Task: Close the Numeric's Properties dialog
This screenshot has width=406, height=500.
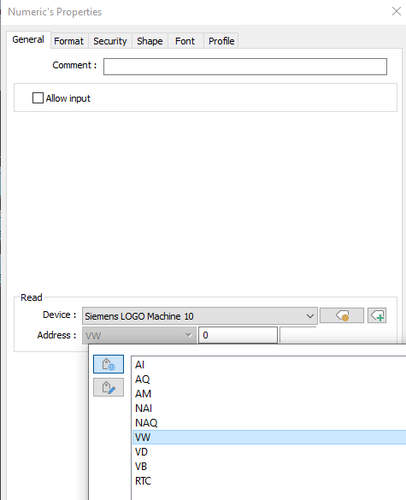Action: [x=396, y=11]
